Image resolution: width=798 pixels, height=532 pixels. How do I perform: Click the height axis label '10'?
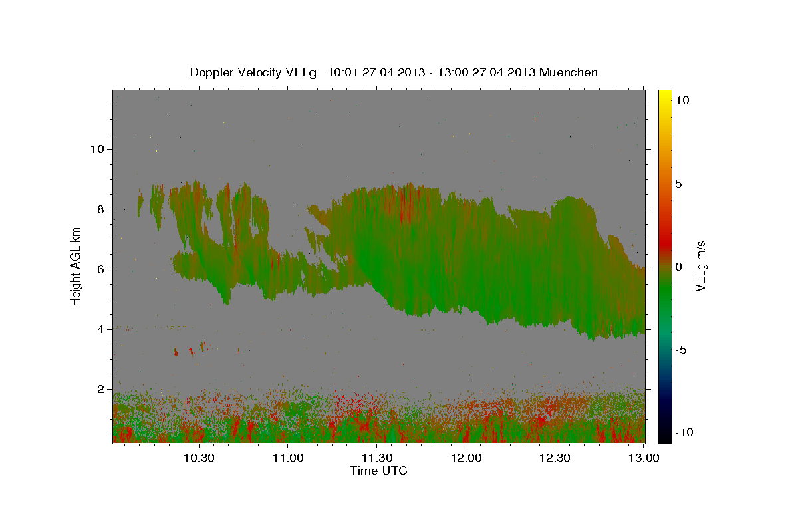98,149
